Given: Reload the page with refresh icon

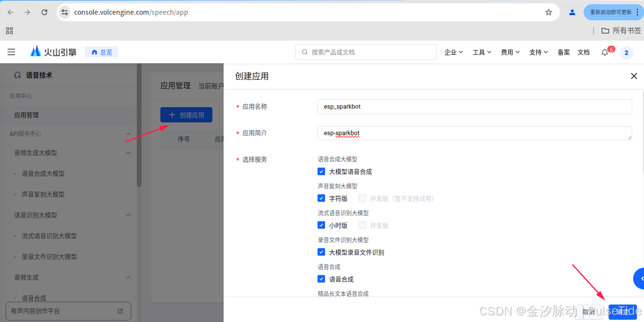Looking at the screenshot, I should [44, 12].
